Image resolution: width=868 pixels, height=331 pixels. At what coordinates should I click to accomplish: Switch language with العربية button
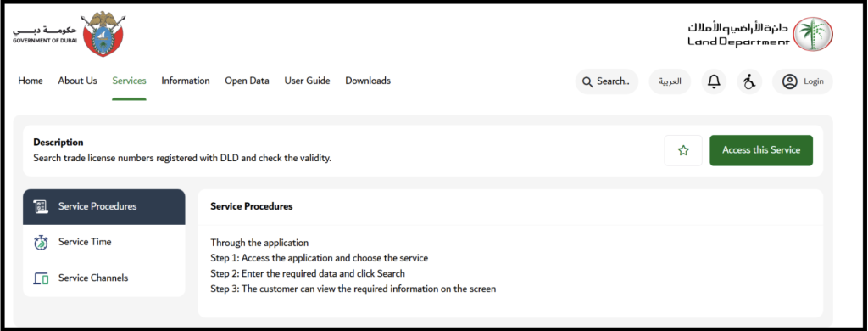click(x=670, y=81)
